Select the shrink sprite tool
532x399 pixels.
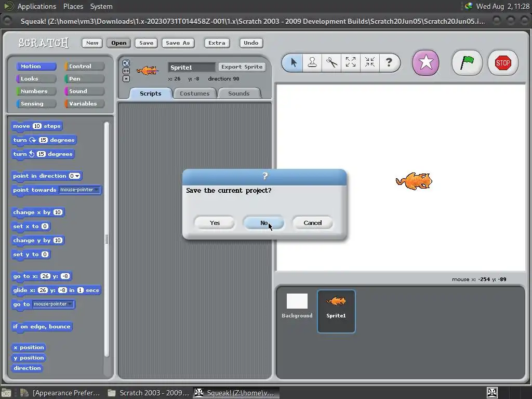point(369,62)
